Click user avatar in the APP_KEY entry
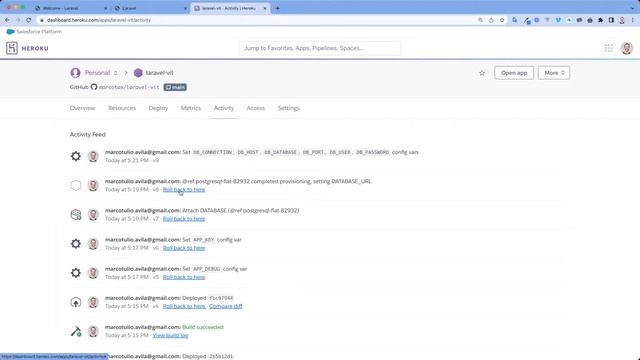640x360 pixels. point(93,244)
